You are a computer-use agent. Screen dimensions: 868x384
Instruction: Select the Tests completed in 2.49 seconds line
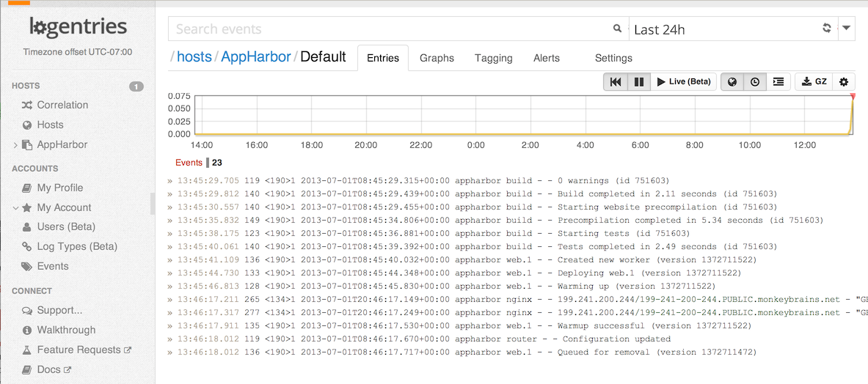[x=473, y=246]
